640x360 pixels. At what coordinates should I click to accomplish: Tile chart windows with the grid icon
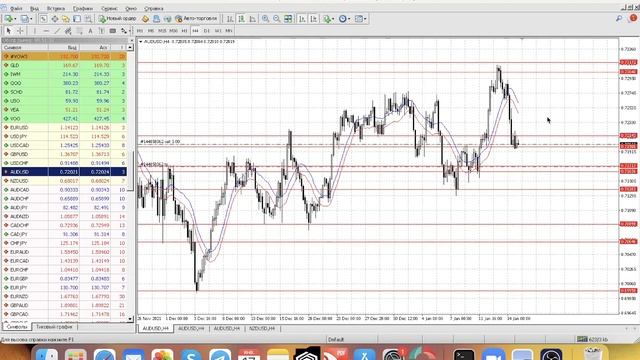288,19
